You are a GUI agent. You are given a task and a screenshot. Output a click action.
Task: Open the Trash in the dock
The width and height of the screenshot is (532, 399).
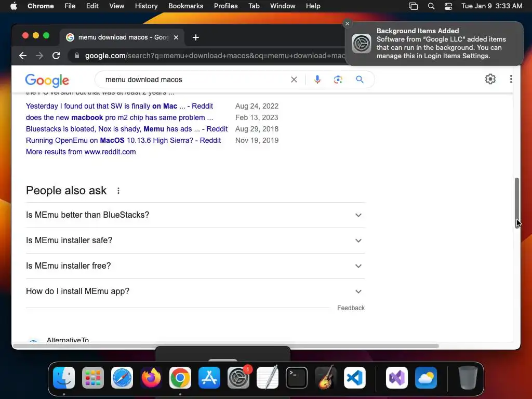468,378
